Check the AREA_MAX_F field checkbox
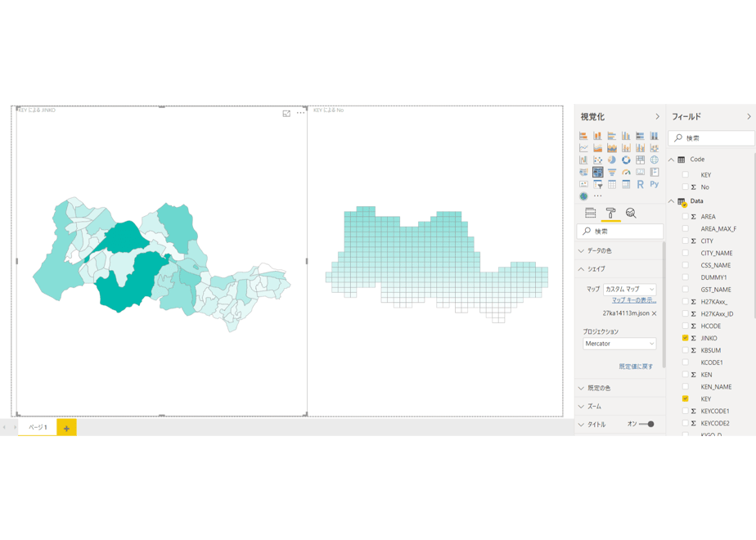 pyautogui.click(x=685, y=228)
